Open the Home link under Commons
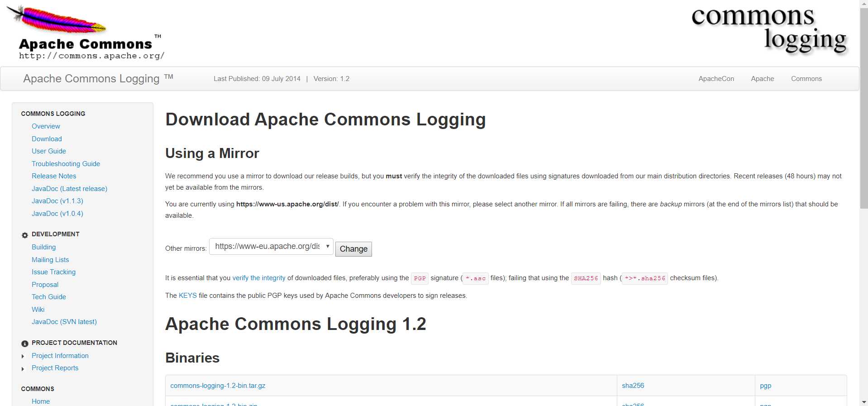 pyautogui.click(x=41, y=401)
